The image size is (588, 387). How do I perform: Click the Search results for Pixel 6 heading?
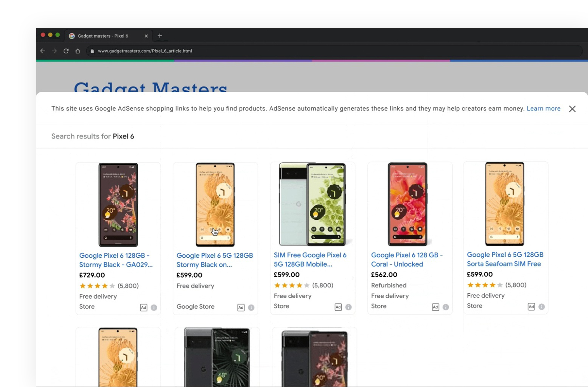click(x=93, y=136)
